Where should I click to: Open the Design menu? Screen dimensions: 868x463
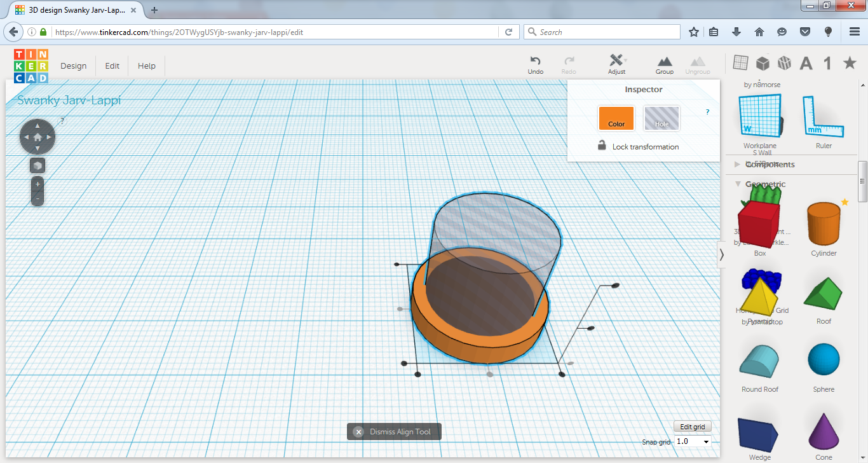coord(74,66)
